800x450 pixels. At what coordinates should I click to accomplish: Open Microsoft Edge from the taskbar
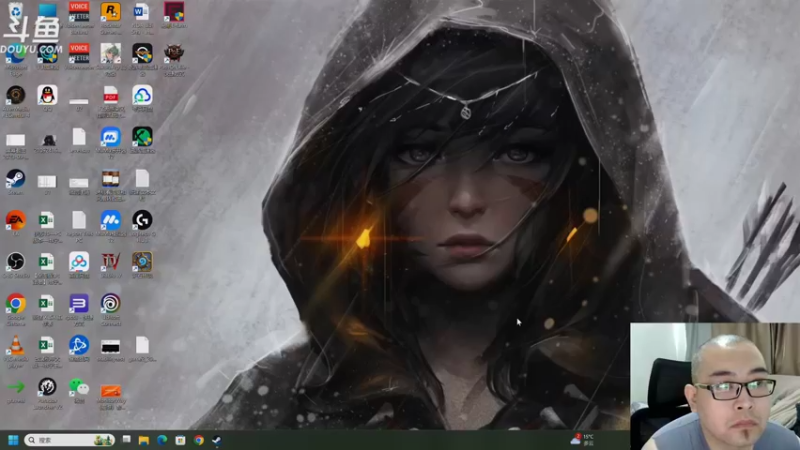pos(162,440)
